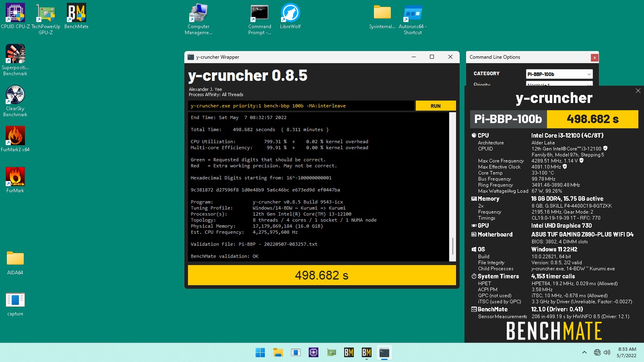Open capture tool icon in taskbar
The image size is (644, 362).
[296, 353]
